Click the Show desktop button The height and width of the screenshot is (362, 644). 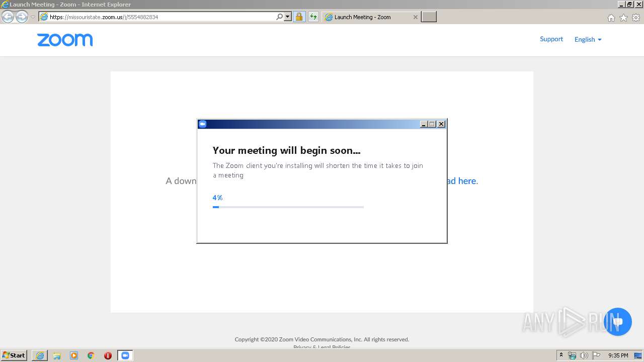point(638,355)
